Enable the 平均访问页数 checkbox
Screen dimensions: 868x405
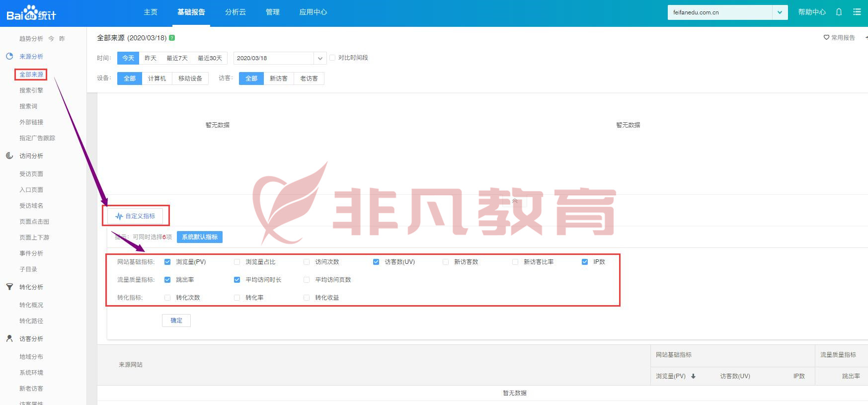[x=307, y=280]
